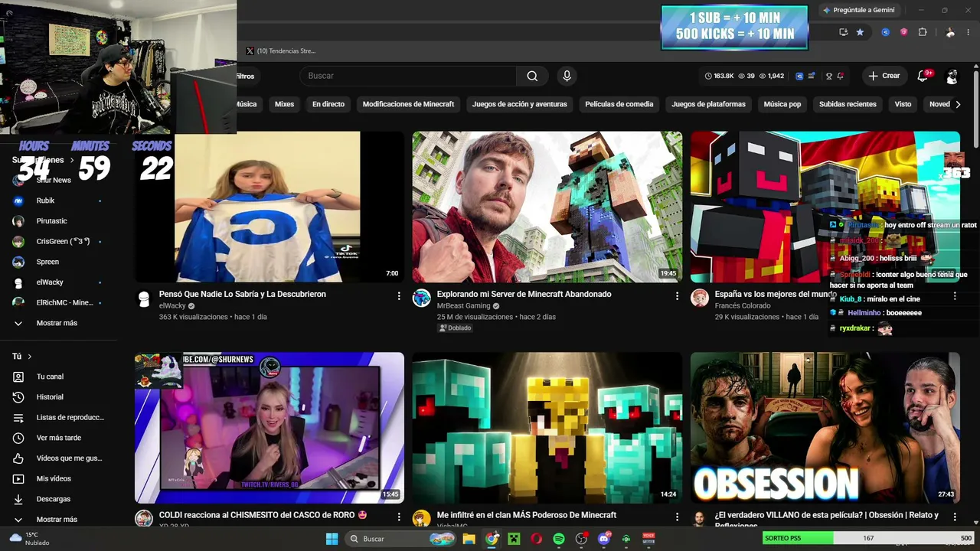Image resolution: width=980 pixels, height=551 pixels.
Task: Show more category chips with right arrow
Action: click(958, 104)
